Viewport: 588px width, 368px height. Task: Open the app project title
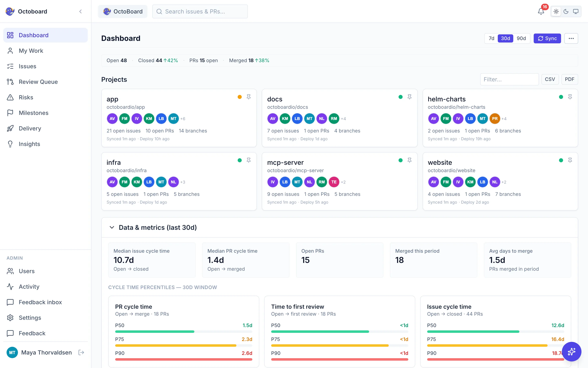point(112,99)
